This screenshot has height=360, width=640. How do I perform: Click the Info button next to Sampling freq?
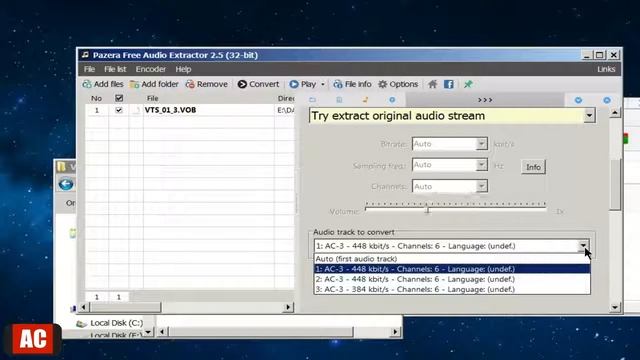point(533,167)
